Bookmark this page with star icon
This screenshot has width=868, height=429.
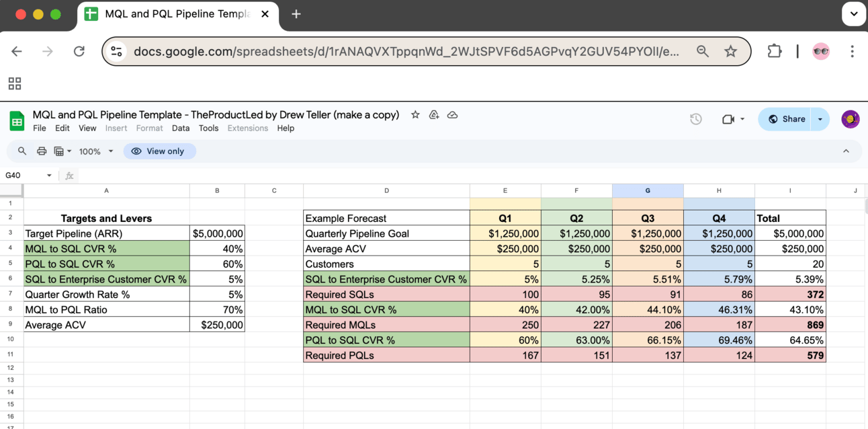coord(731,51)
